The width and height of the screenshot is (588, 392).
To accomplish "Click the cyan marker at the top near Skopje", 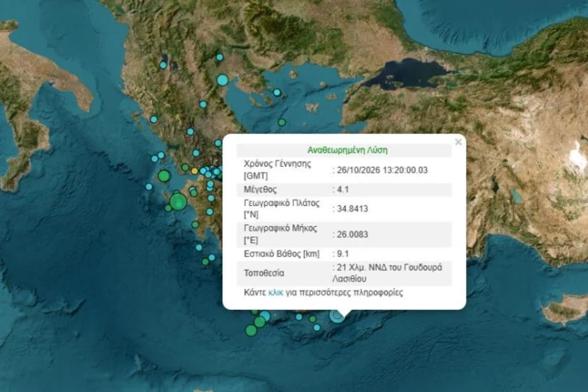I will tap(220, 57).
